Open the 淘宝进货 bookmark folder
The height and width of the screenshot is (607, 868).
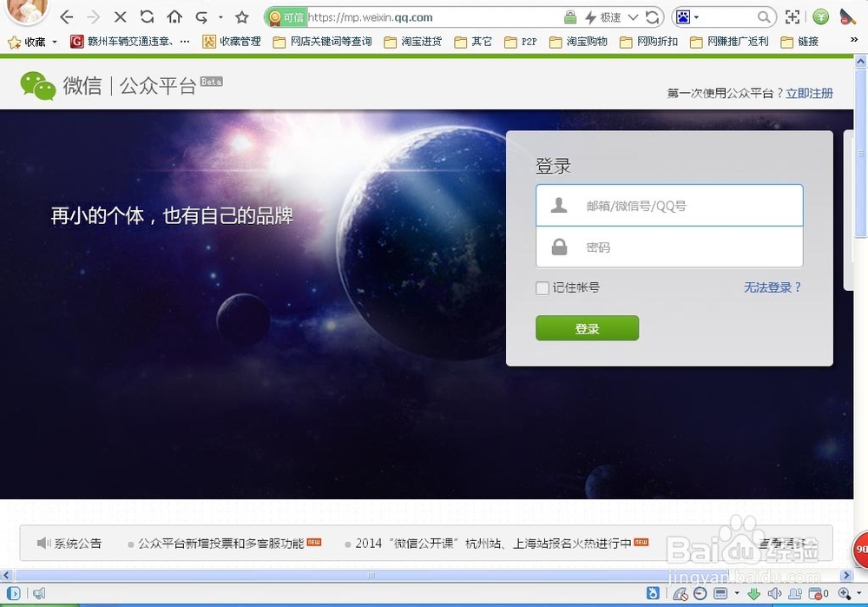coord(413,42)
